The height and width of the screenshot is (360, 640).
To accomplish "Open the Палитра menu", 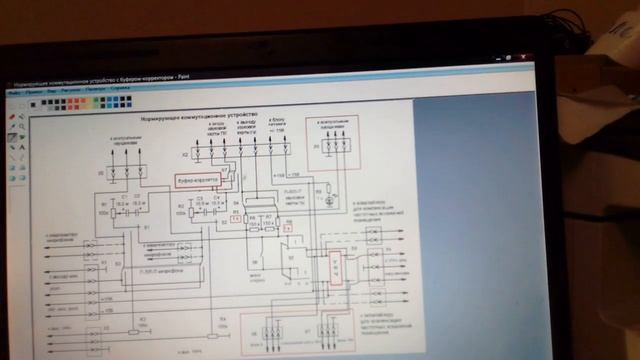I will (x=96, y=89).
